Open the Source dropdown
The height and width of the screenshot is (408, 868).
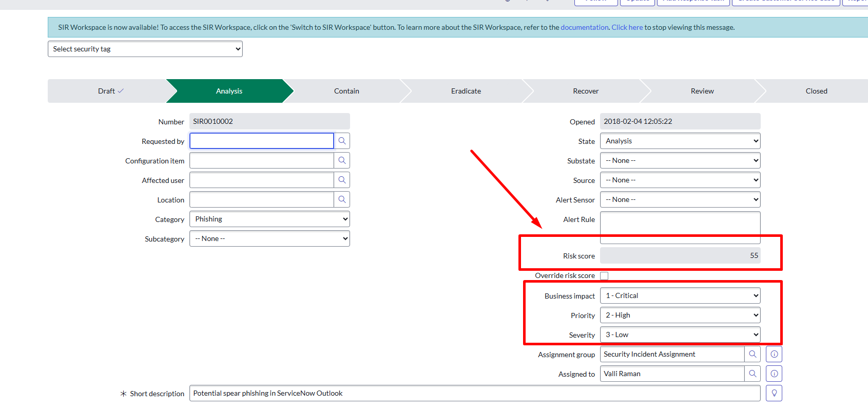(680, 180)
